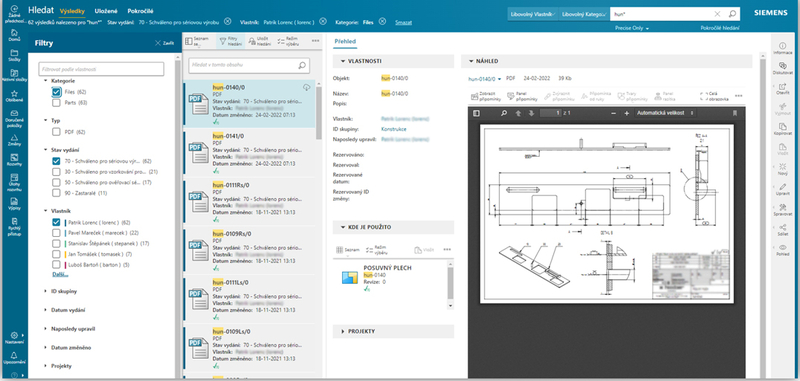Uncheck the Files category checkbox
Viewport: 800px width, 381px height.
pos(57,92)
